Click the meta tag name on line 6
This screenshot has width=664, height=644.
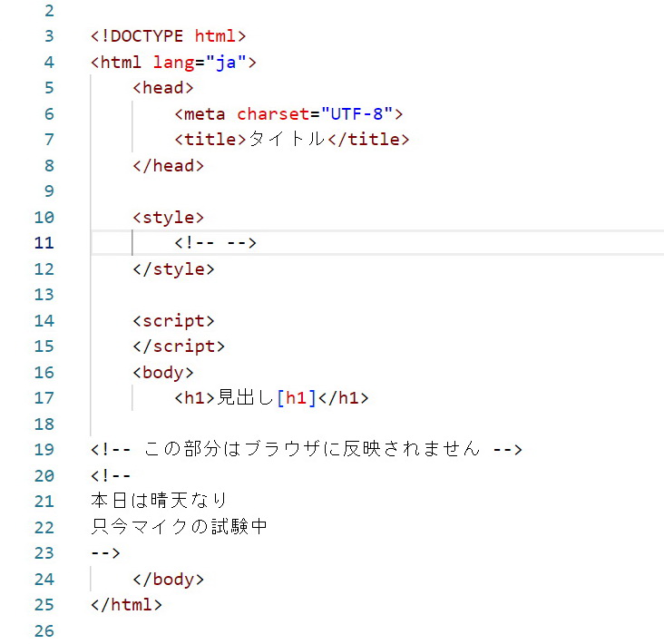(x=204, y=114)
